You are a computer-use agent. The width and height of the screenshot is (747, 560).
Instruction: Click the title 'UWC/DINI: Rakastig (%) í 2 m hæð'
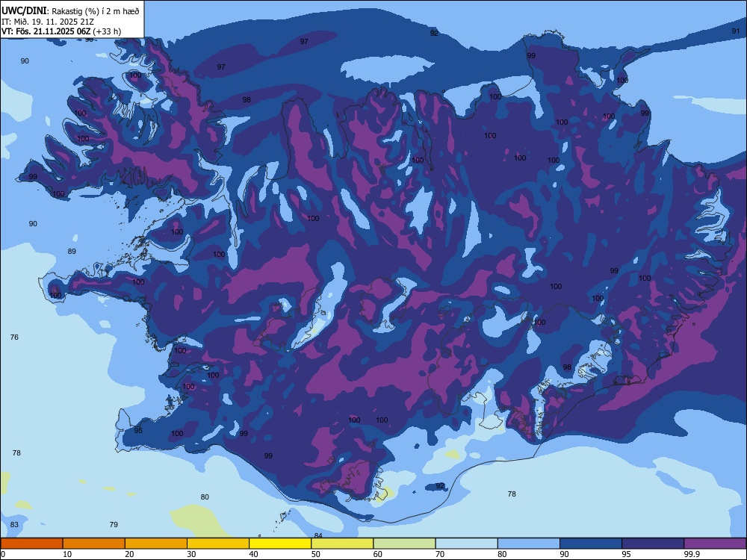point(70,11)
